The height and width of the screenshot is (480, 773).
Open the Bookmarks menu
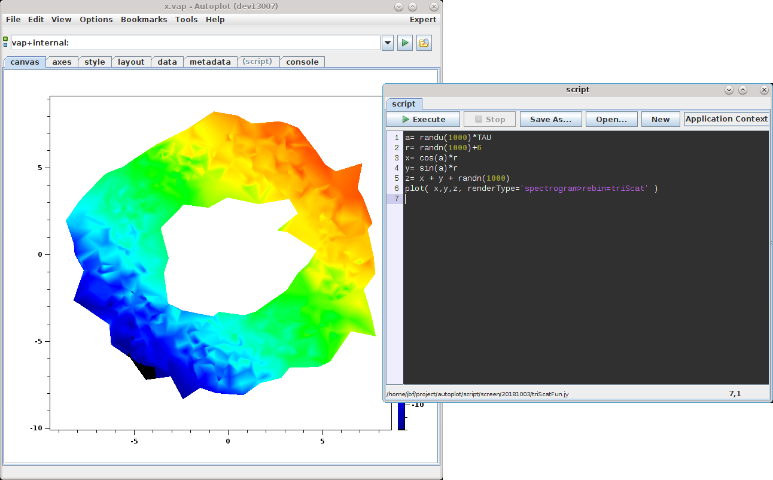[144, 19]
